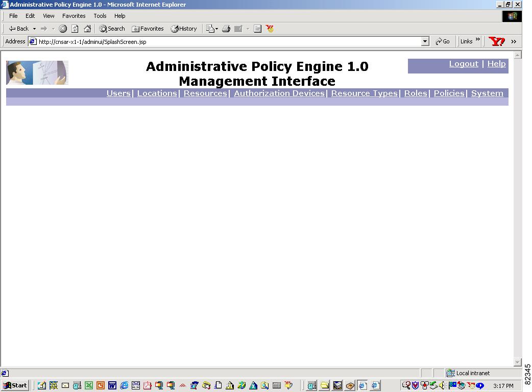Screen dimensions: 532x392
Task: Click the folder taskbar button
Action: [x=325, y=385]
